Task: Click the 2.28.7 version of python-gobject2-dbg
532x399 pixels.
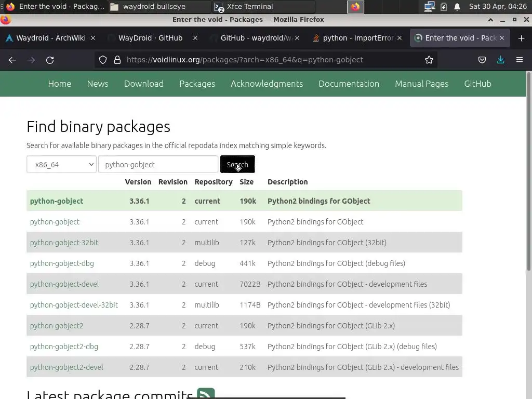Action: point(139,347)
